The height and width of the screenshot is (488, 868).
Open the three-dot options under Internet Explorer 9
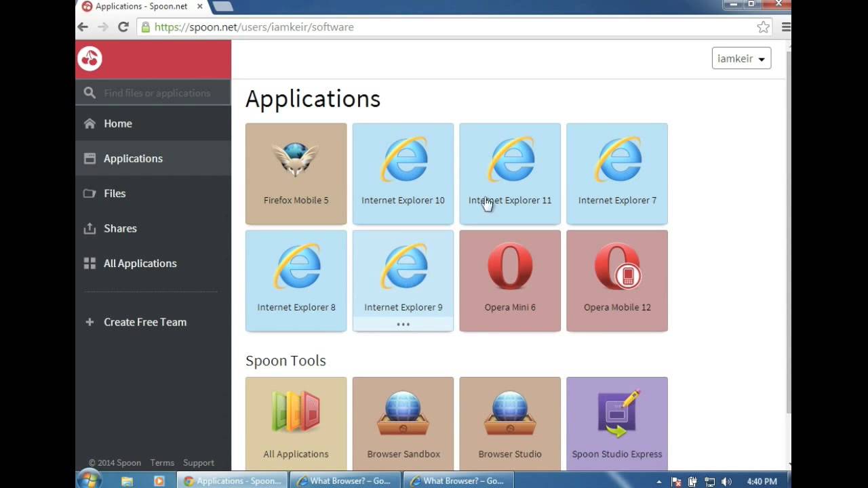click(x=403, y=324)
